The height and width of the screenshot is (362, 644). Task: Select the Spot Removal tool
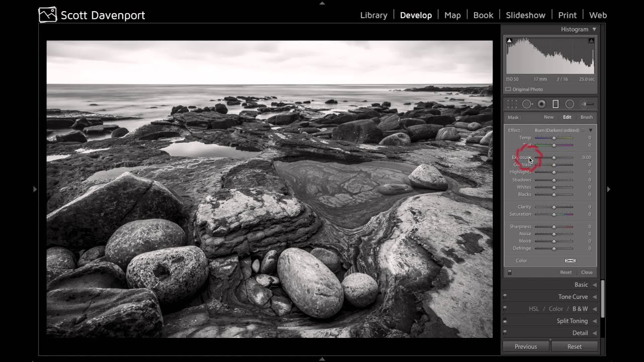(x=527, y=104)
